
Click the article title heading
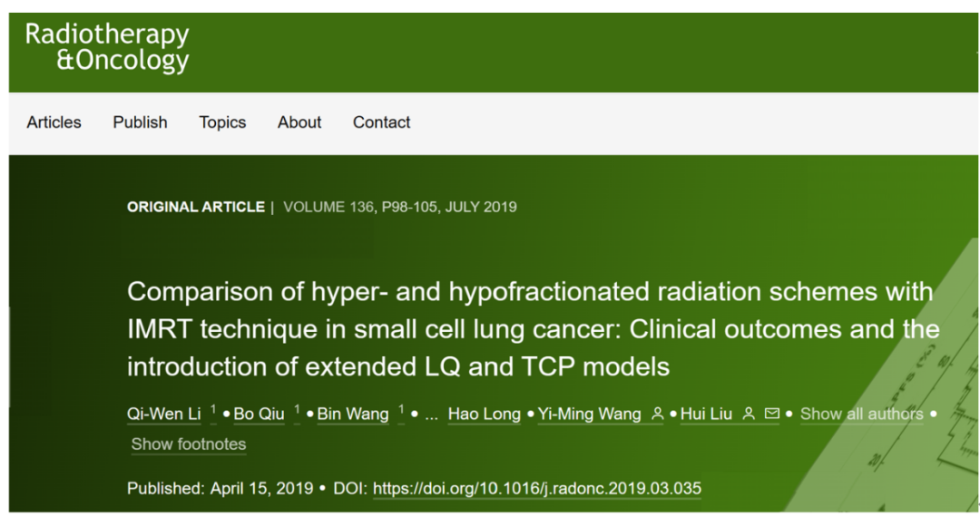click(x=534, y=329)
